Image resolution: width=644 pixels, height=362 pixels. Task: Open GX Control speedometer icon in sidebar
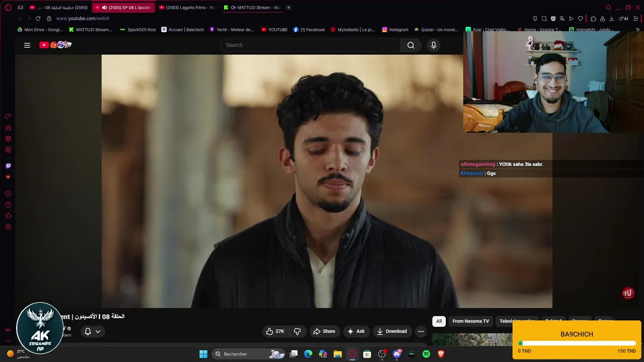(x=8, y=117)
